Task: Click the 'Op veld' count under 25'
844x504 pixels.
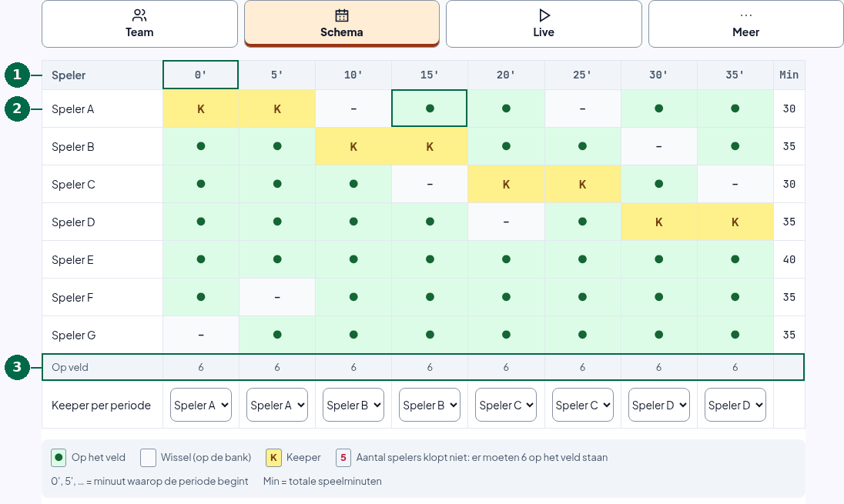Action: coord(582,367)
